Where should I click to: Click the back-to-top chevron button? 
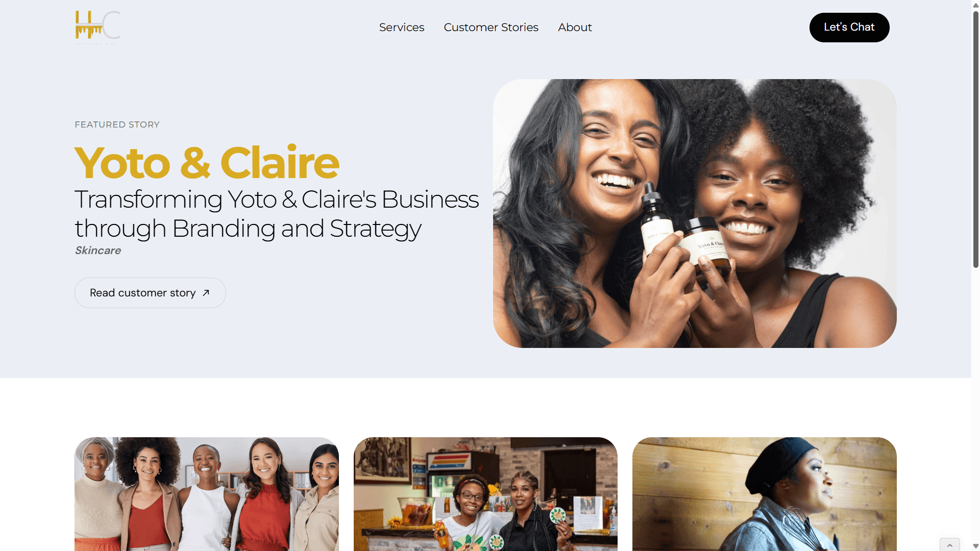[x=950, y=545]
